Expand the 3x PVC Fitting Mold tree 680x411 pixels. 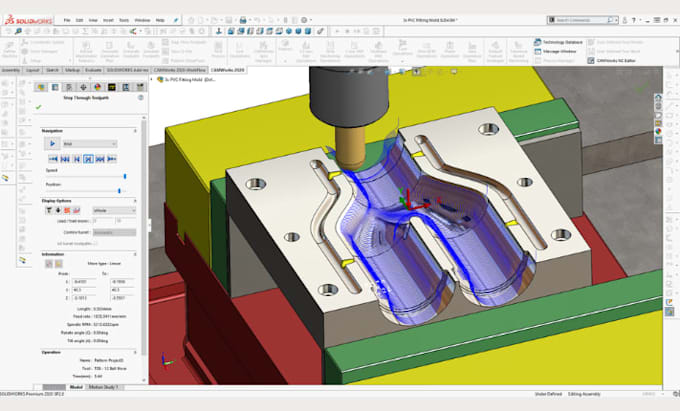tap(151, 80)
